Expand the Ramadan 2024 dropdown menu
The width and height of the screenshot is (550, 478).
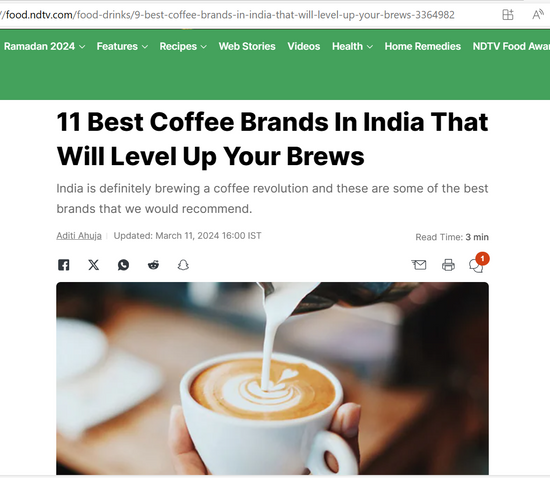[x=45, y=46]
